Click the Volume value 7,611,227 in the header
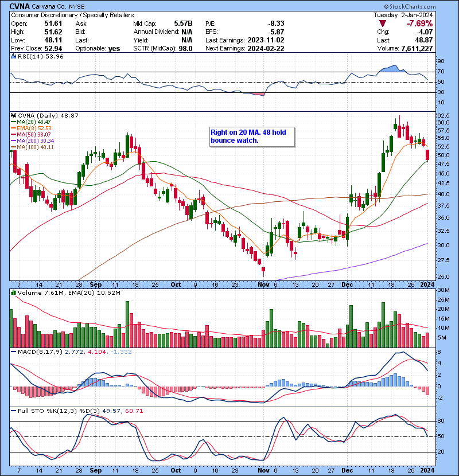Image resolution: width=459 pixels, height=476 pixels. [417, 49]
